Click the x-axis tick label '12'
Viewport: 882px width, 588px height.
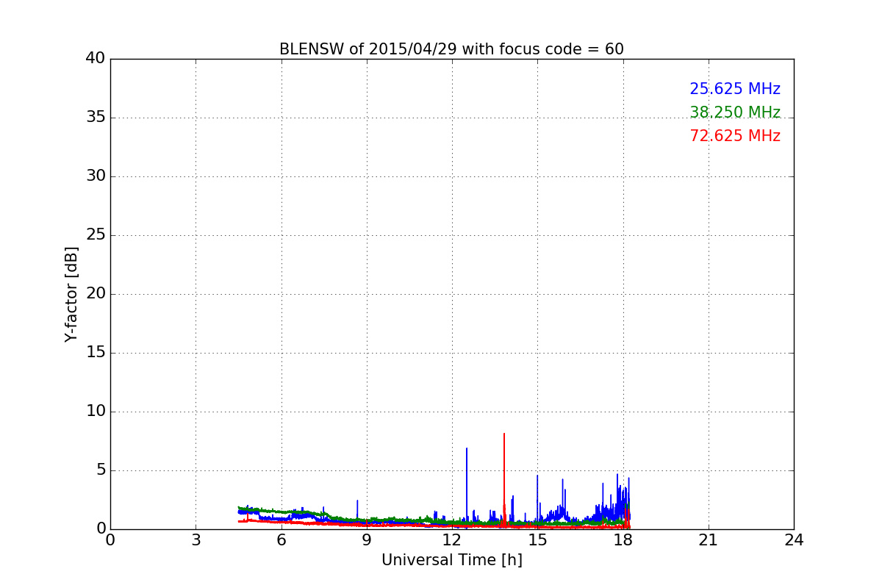click(x=452, y=540)
